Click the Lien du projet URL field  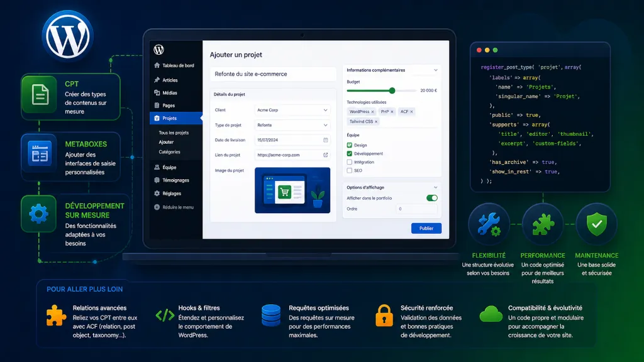tap(292, 155)
